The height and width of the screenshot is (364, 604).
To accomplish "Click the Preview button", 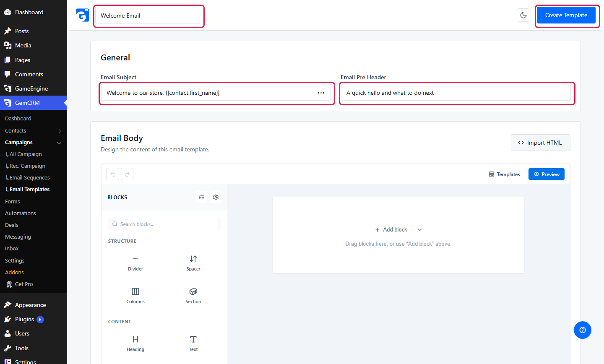I will pyautogui.click(x=547, y=174).
